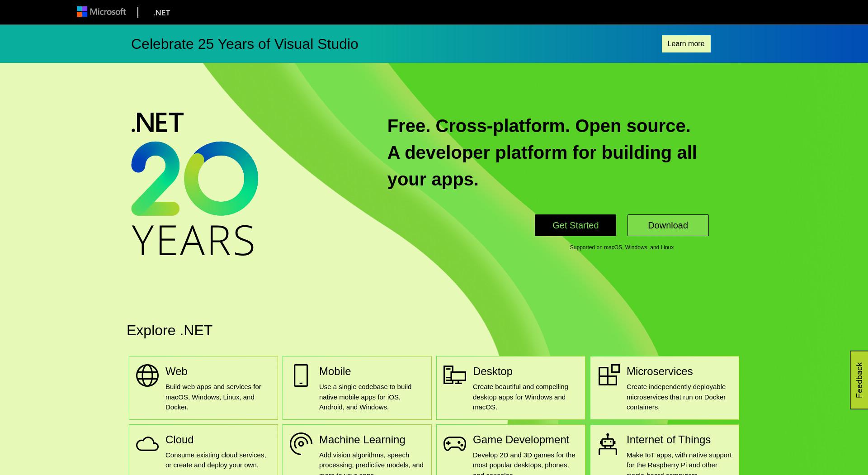
Task: Click 'Develop 2D and 3D games' description
Action: pos(524,463)
